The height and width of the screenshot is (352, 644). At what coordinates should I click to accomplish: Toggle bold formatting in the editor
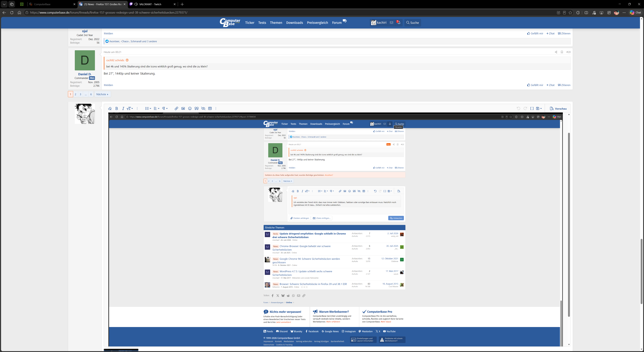[x=117, y=108]
